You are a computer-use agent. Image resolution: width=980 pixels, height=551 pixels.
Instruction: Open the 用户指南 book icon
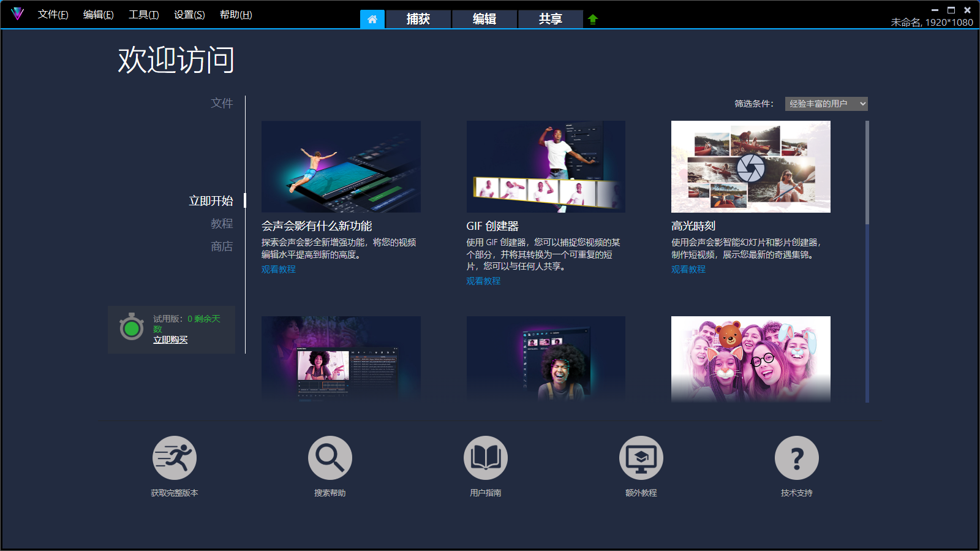[x=486, y=458]
